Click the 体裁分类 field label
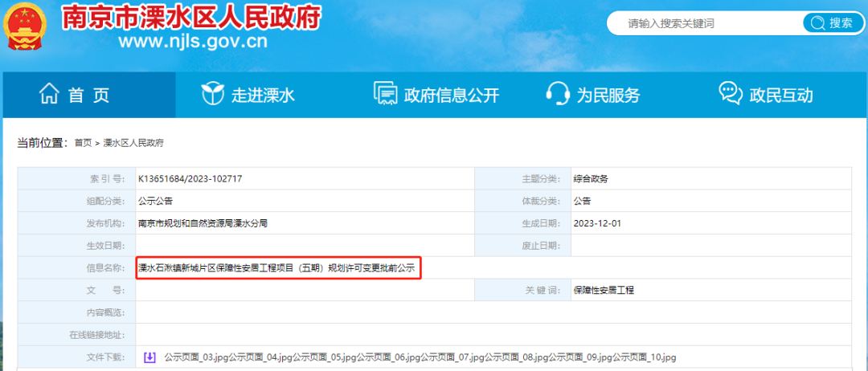The height and width of the screenshot is (371, 868). (x=542, y=201)
